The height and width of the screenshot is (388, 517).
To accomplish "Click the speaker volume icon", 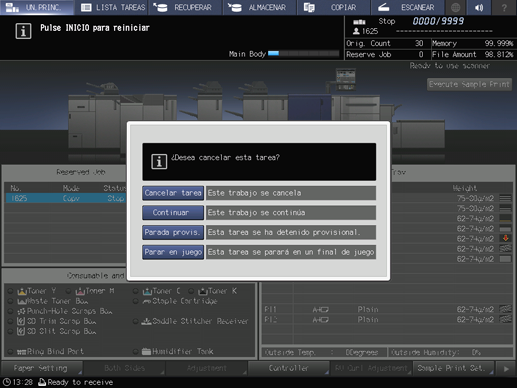I will (479, 7).
